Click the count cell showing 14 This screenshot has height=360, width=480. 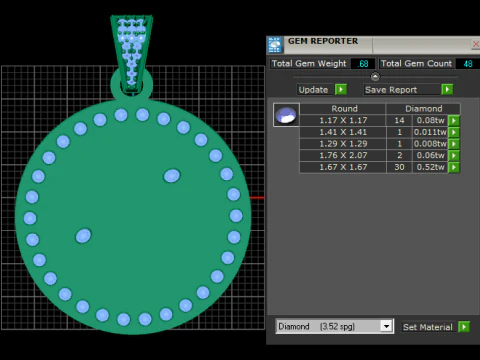click(x=399, y=120)
